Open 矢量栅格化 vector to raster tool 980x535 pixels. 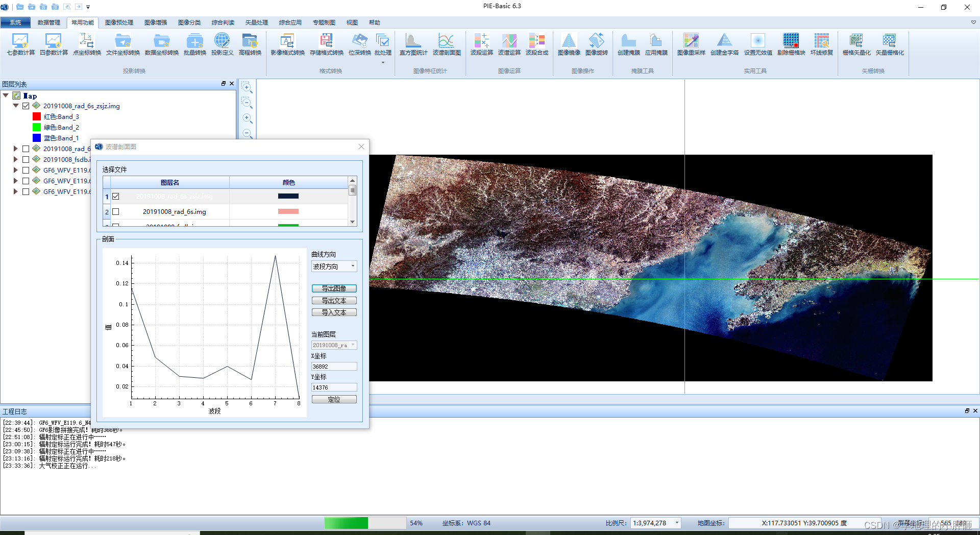[890, 44]
